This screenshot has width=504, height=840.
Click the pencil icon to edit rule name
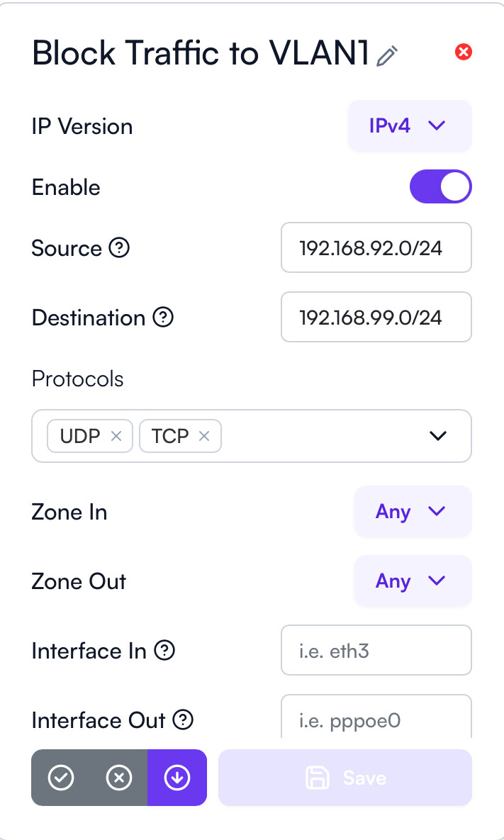[388, 56]
